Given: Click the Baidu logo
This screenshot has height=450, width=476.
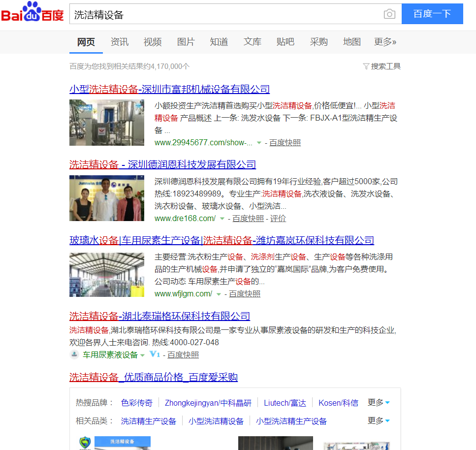Looking at the screenshot, I should coord(32,12).
